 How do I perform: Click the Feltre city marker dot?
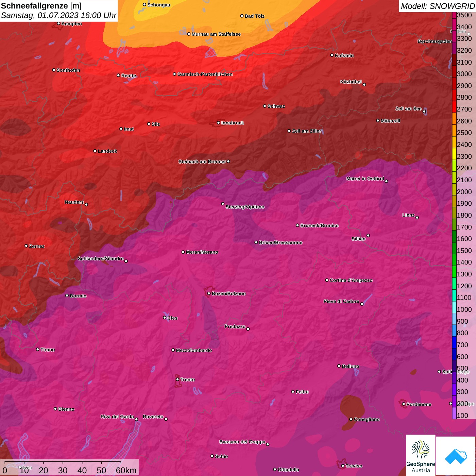293,392
